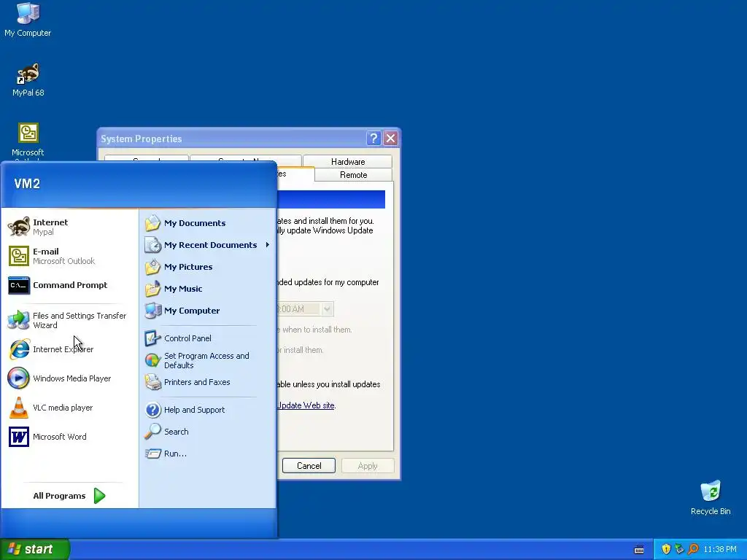
Task: Click the 11:38 PM clock
Action: click(720, 549)
